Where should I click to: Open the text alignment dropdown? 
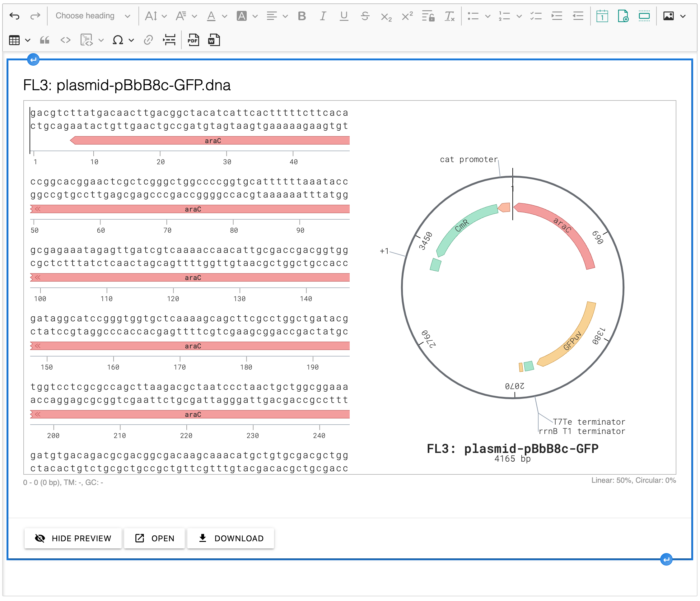(x=277, y=16)
